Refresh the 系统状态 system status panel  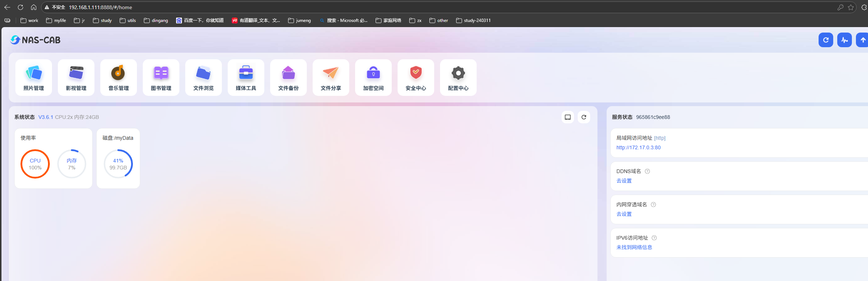[x=584, y=117]
